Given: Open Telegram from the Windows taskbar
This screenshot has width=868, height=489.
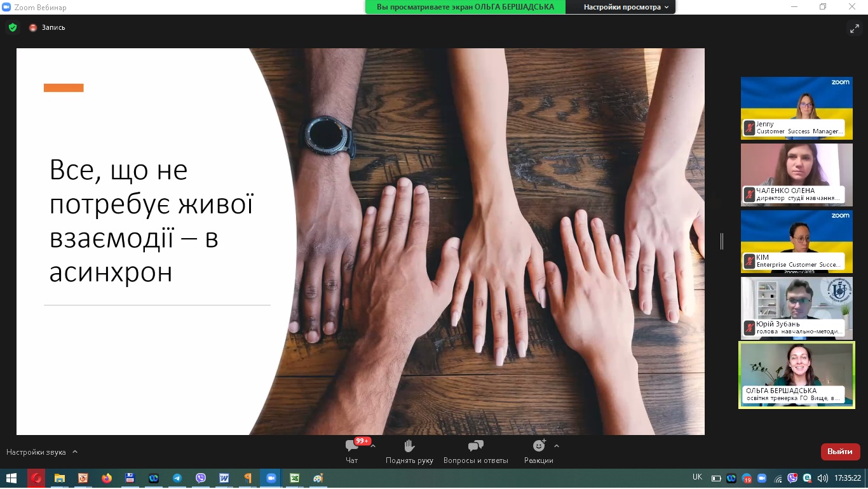Looking at the screenshot, I should [177, 478].
